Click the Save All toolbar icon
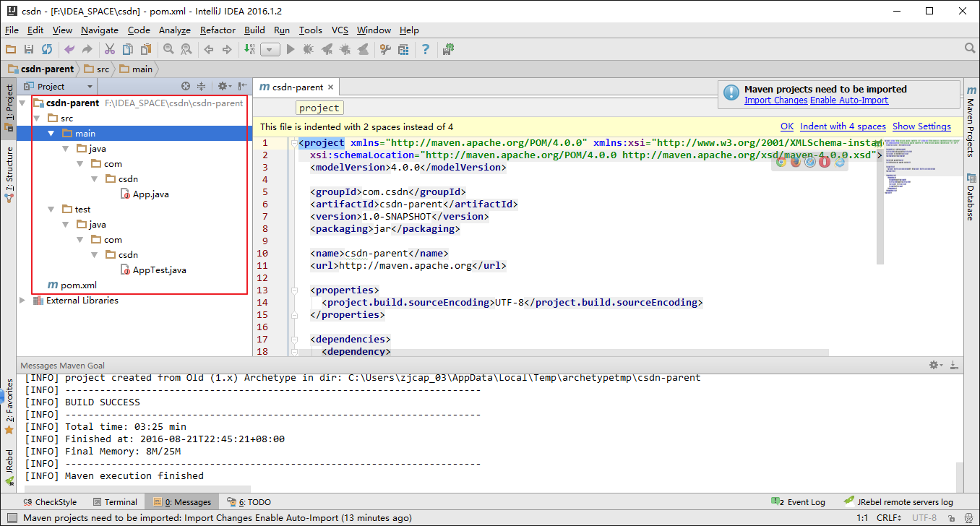This screenshot has height=526, width=980. coord(29,49)
